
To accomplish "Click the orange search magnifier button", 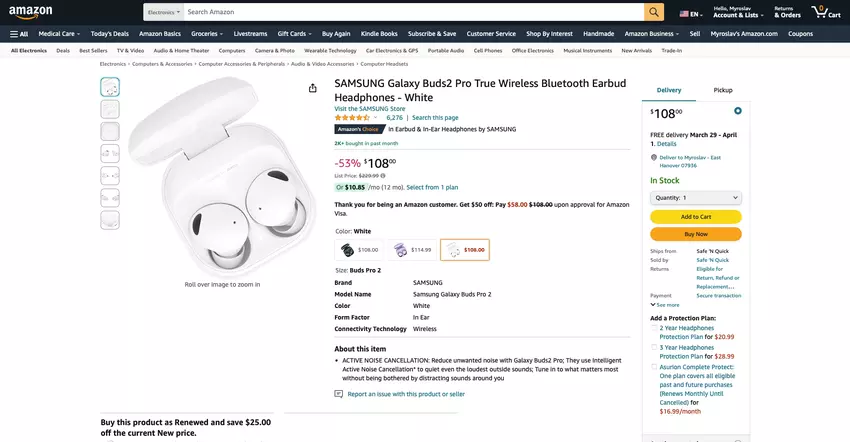I will pos(654,12).
